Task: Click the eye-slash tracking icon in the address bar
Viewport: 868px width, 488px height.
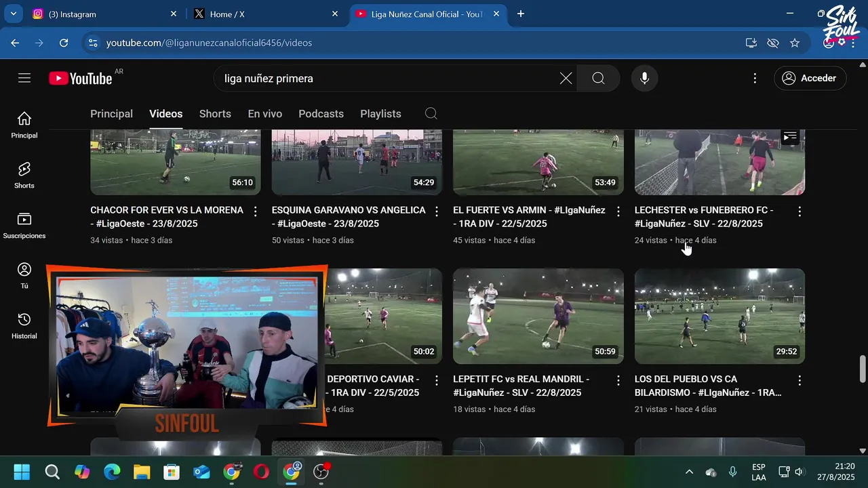Action: point(772,43)
